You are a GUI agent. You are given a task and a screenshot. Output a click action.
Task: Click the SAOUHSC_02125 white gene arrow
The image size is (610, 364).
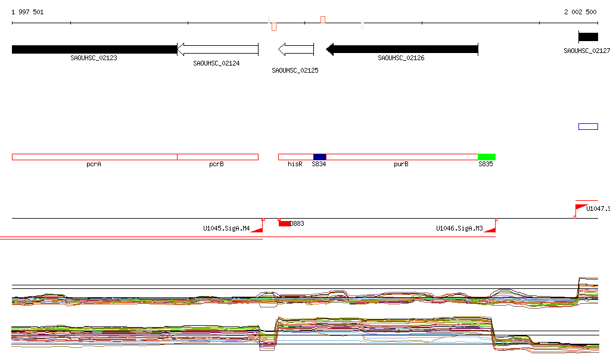(x=296, y=49)
